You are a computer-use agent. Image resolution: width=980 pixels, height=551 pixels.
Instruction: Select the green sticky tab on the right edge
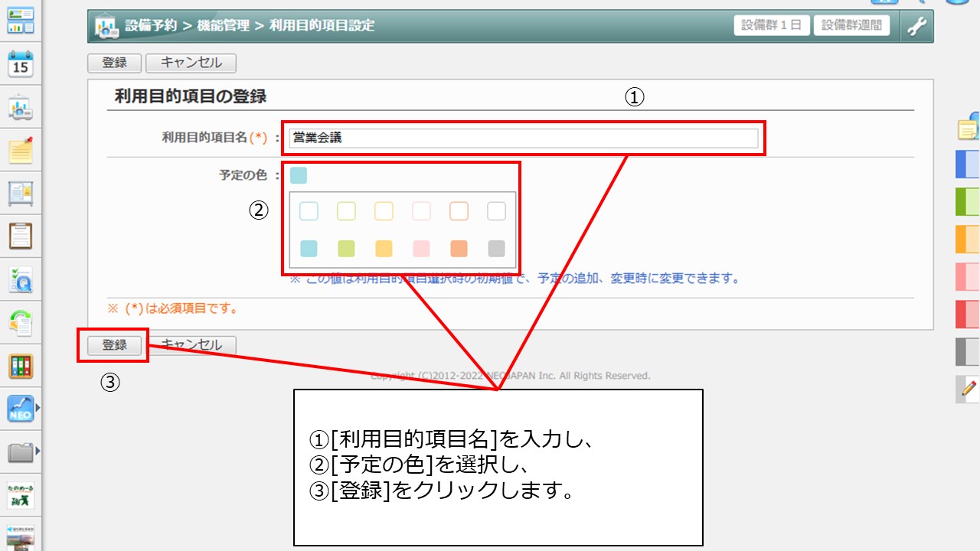[x=968, y=201]
